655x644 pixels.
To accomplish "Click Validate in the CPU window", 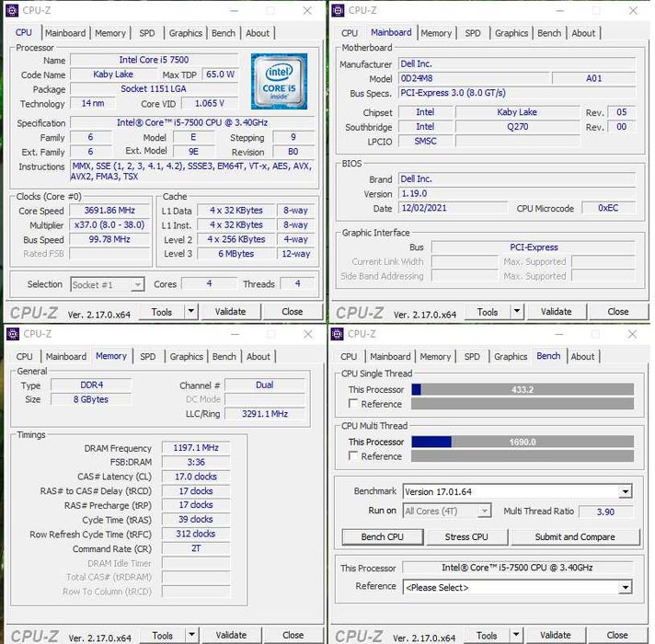I will (x=231, y=312).
